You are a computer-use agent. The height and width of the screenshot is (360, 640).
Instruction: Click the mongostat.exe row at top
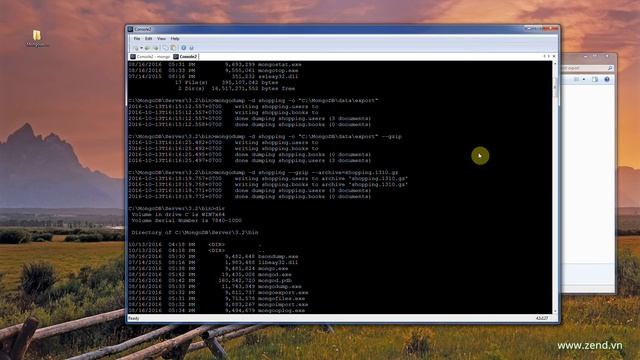[215, 64]
